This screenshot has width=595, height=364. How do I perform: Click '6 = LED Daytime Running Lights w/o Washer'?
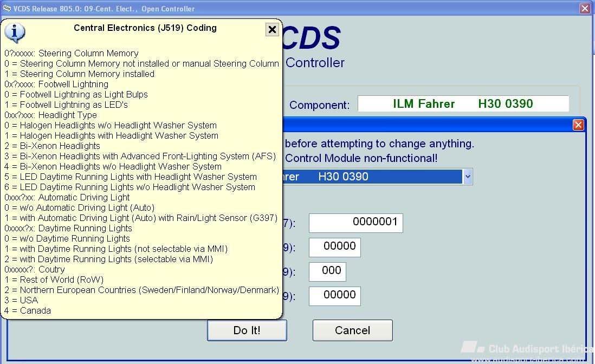[130, 186]
